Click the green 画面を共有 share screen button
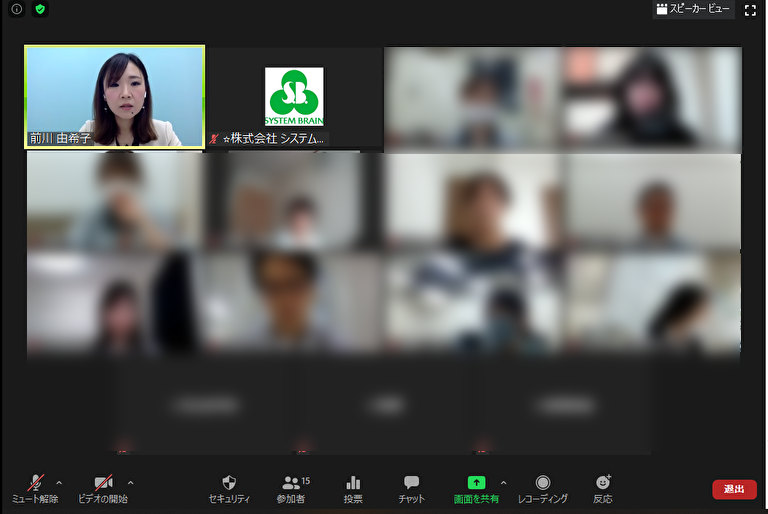This screenshot has width=768, height=514. click(476, 488)
